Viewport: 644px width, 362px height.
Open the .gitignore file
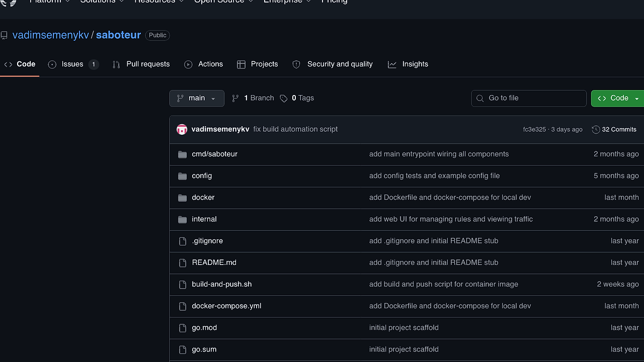click(207, 240)
